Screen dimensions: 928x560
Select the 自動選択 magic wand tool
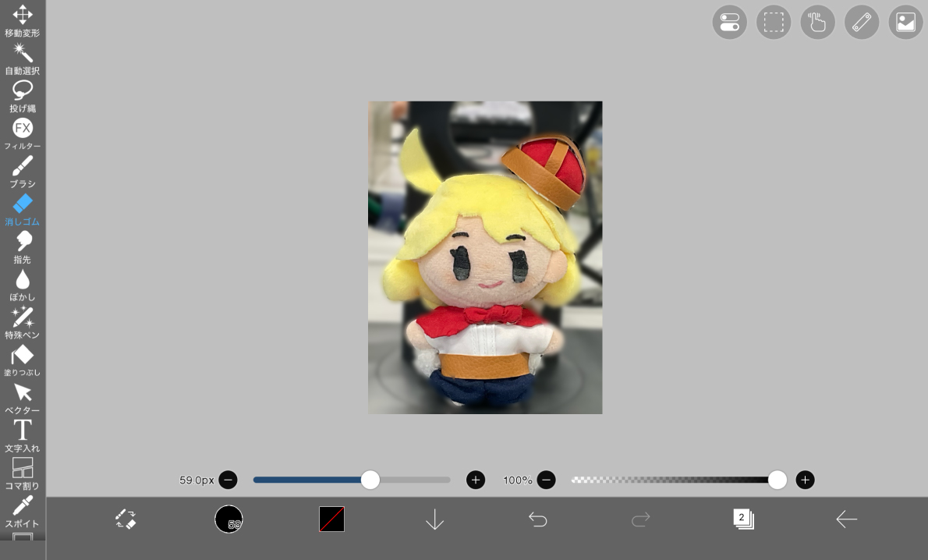[23, 58]
